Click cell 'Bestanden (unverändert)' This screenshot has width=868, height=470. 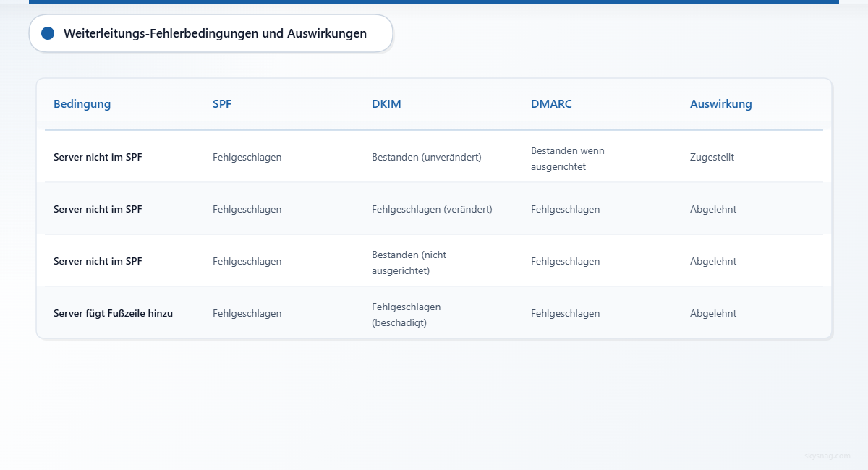point(426,157)
